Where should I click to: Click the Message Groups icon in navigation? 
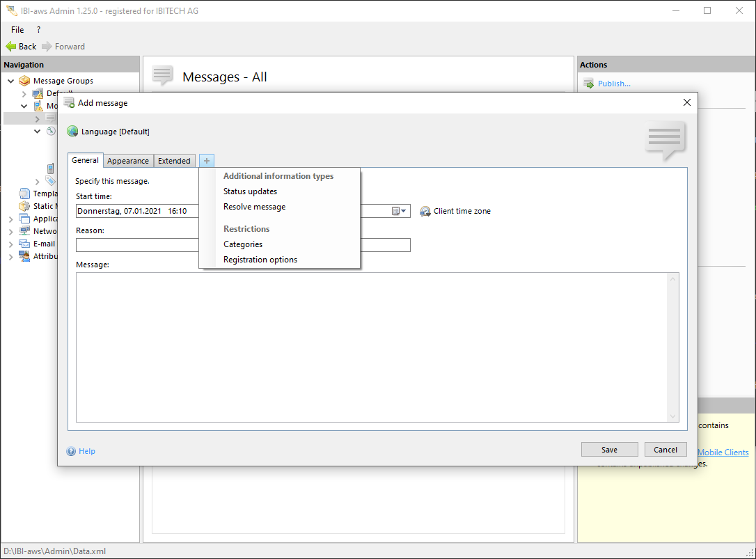point(24,81)
